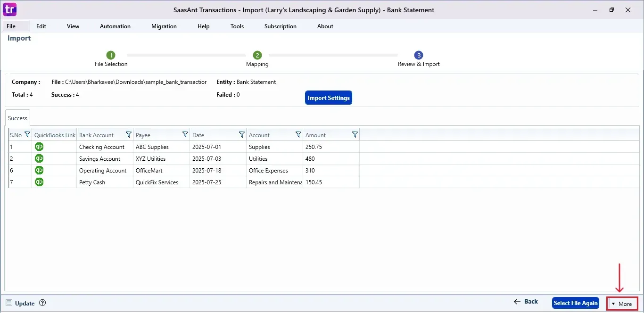
Task: Filter the Amount column
Action: 355,135
